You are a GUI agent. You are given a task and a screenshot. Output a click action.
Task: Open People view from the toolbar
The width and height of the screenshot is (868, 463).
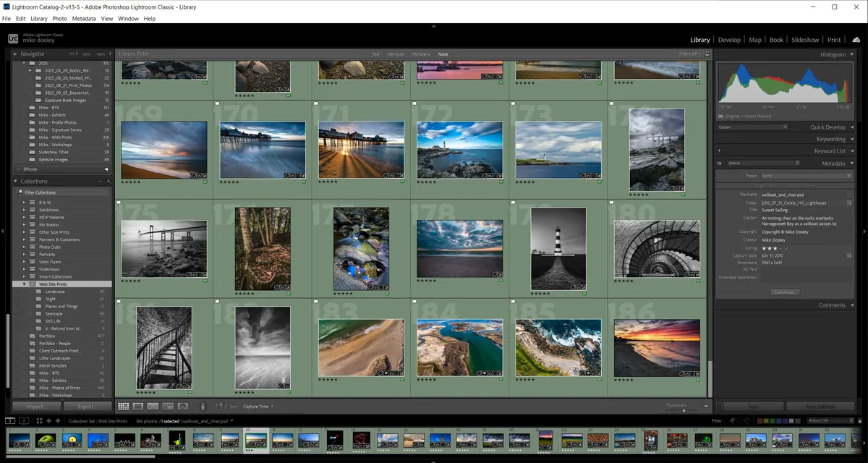coord(184,406)
